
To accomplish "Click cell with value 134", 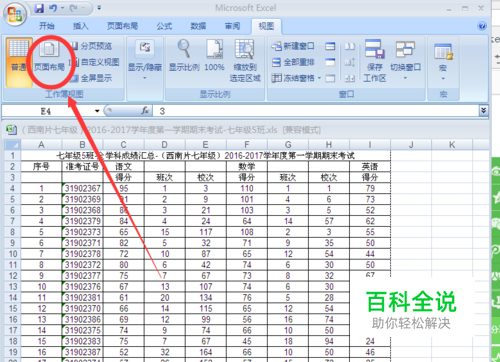I will [x=206, y=297].
